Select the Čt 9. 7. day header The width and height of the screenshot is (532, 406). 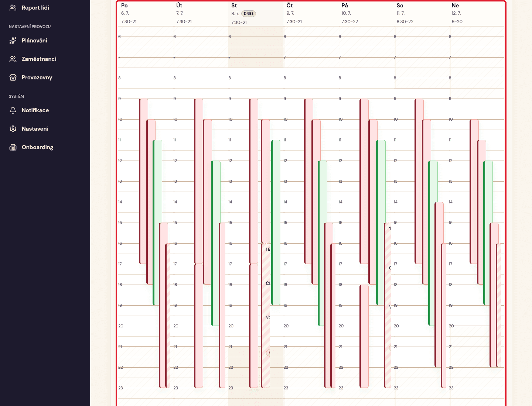pos(311,13)
